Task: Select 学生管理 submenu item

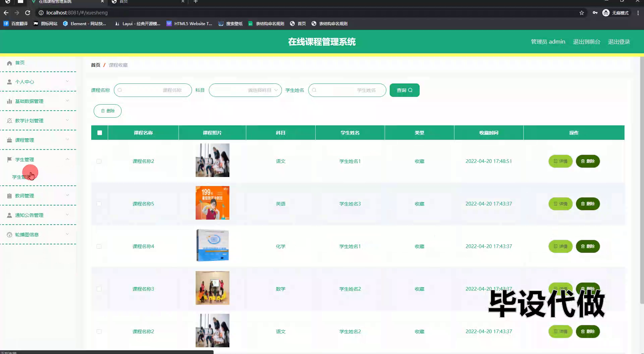Action: (21, 177)
